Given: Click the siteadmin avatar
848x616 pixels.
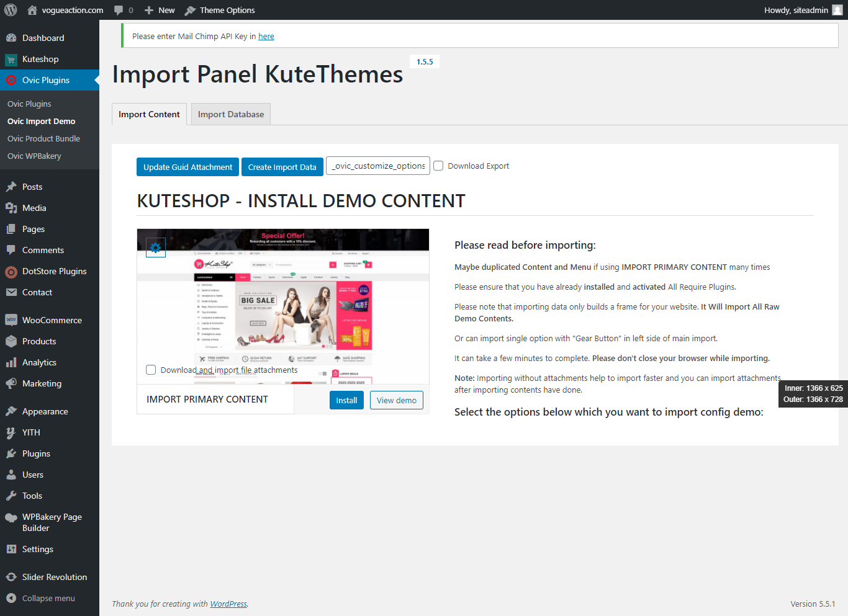Looking at the screenshot, I should (x=837, y=10).
